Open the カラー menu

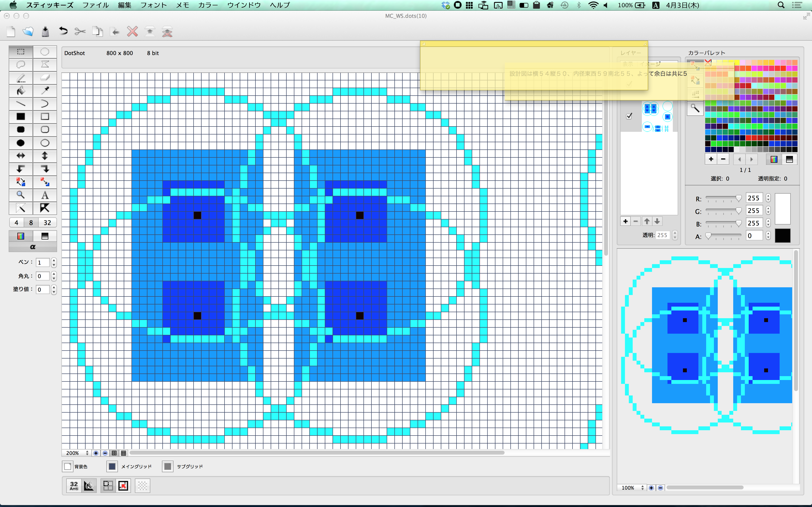208,5
